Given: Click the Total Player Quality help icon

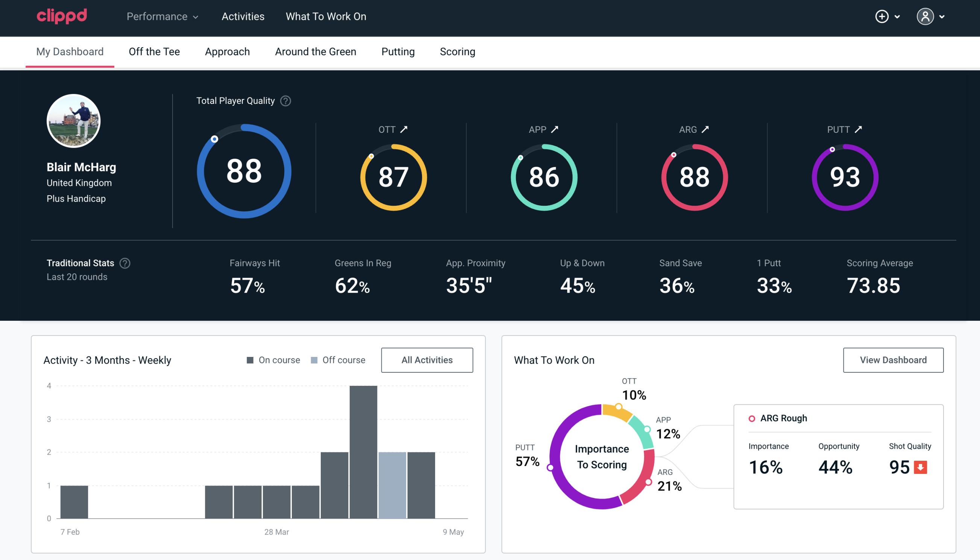Looking at the screenshot, I should tap(285, 101).
